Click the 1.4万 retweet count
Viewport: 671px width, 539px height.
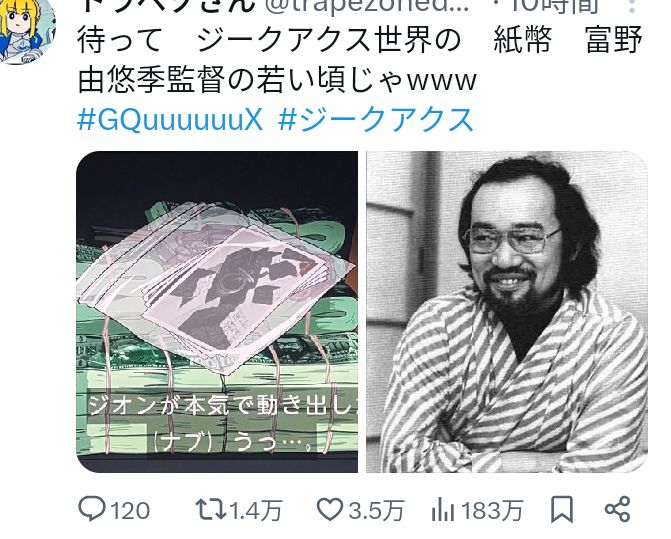pyautogui.click(x=256, y=510)
